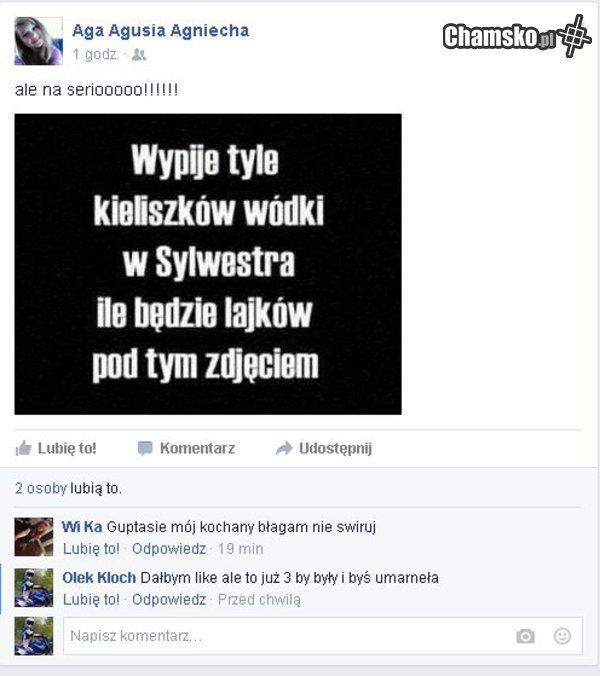Reply to Olek Kloch's comment with Odpowiedz
600x676 pixels.
(169, 600)
